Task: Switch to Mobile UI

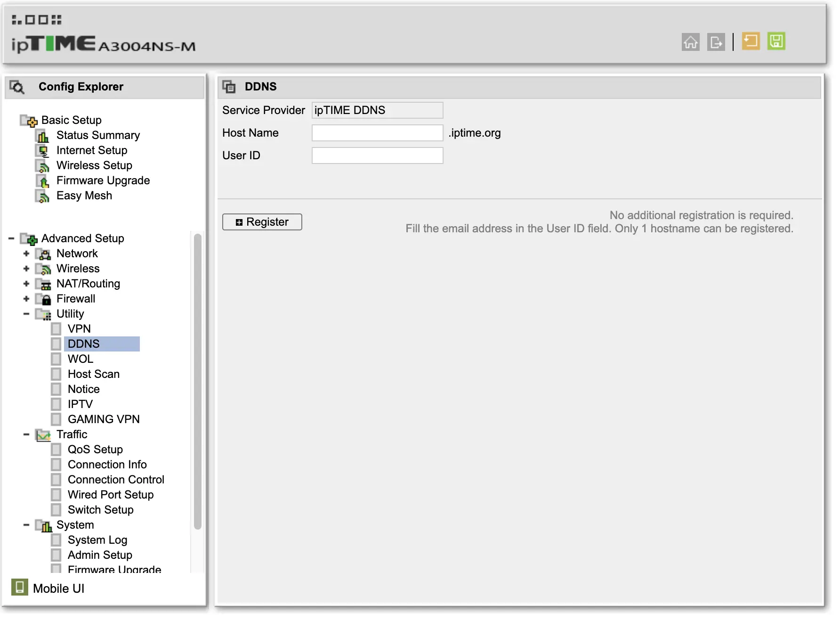Action: pyautogui.click(x=58, y=588)
